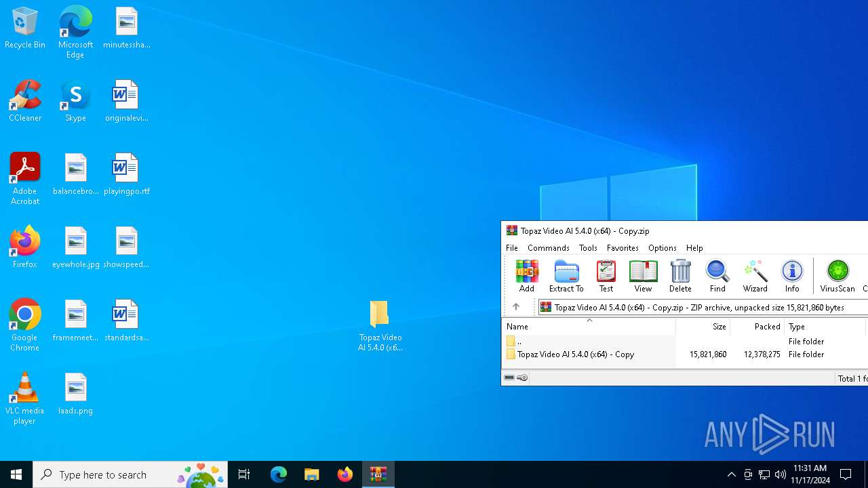Image resolution: width=868 pixels, height=488 pixels.
Task: Click the size value 15,821,860
Action: [x=708, y=354]
